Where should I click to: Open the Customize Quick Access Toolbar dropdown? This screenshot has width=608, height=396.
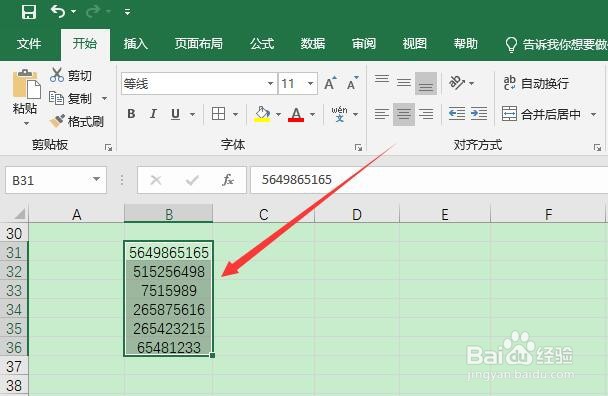tap(127, 12)
